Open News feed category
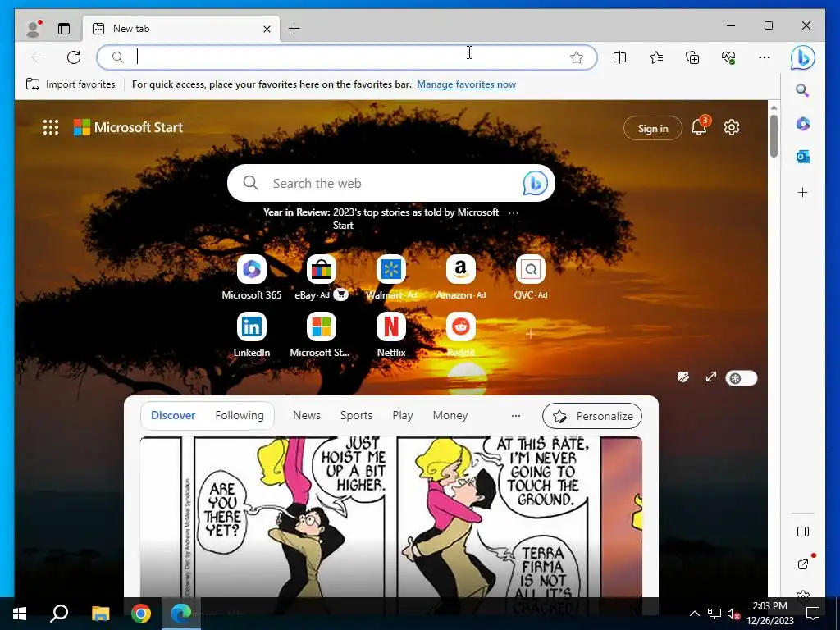Viewport: 840px width, 630px height. click(307, 415)
